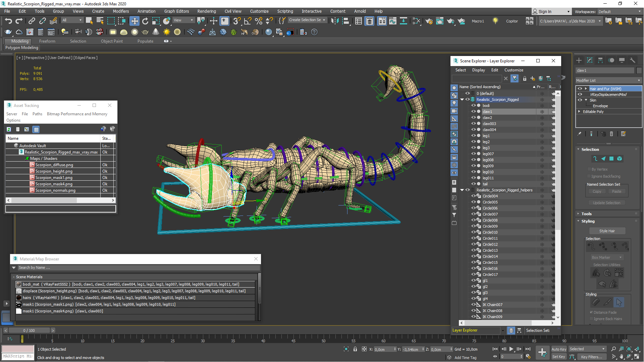Select the Hair Brush styling icon
Screen dimensions: 644x362
pos(596,302)
